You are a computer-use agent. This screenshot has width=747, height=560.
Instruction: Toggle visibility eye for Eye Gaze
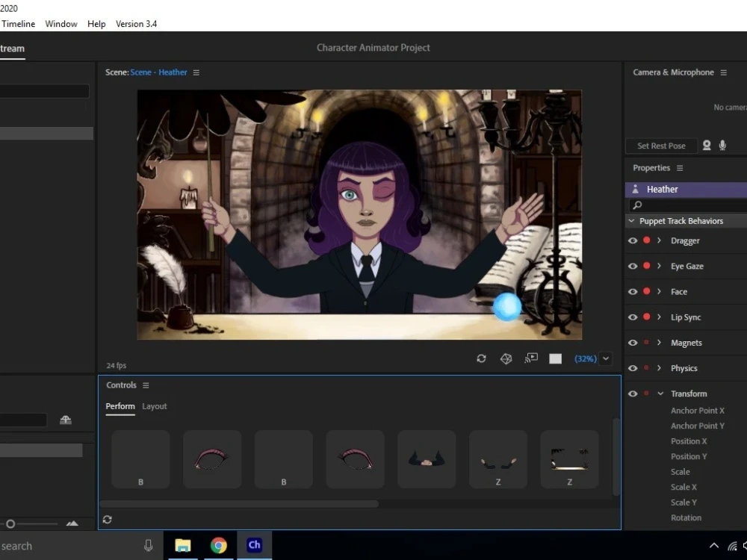[633, 267]
